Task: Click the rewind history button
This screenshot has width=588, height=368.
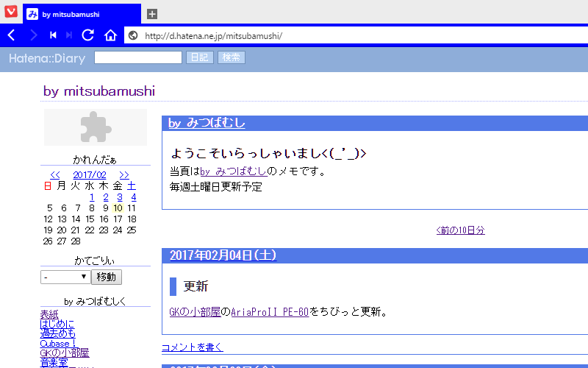Action: coord(53,35)
